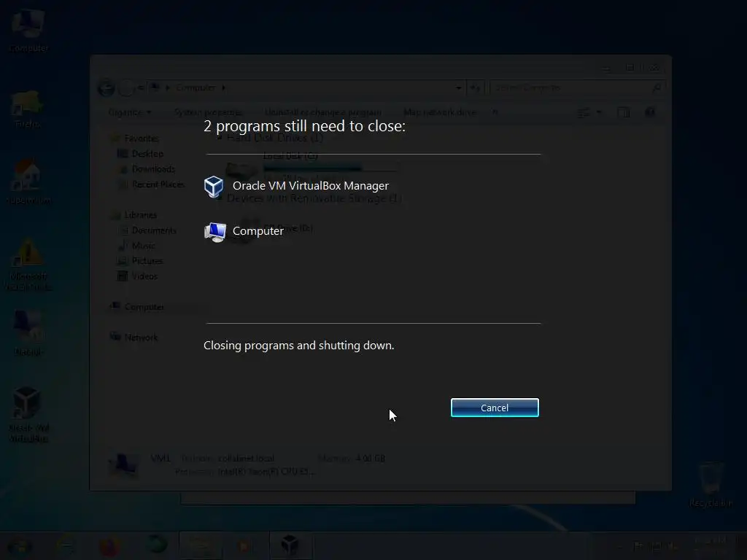
Task: Select Recent Places in Explorer sidebar
Action: pos(158,184)
